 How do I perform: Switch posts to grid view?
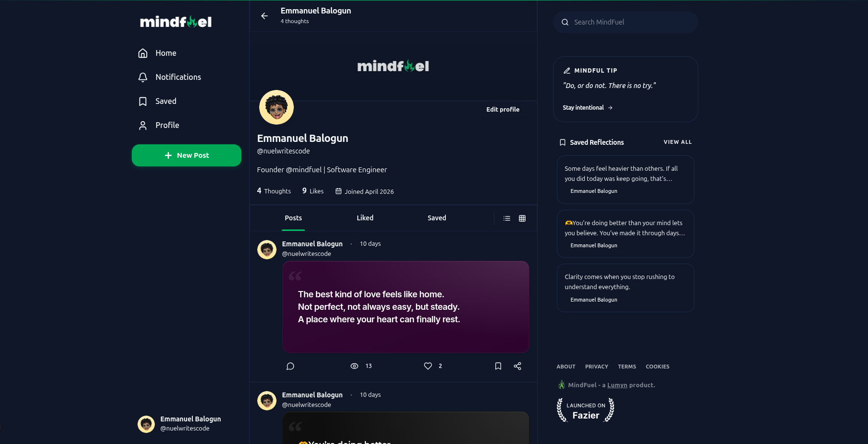coord(522,218)
